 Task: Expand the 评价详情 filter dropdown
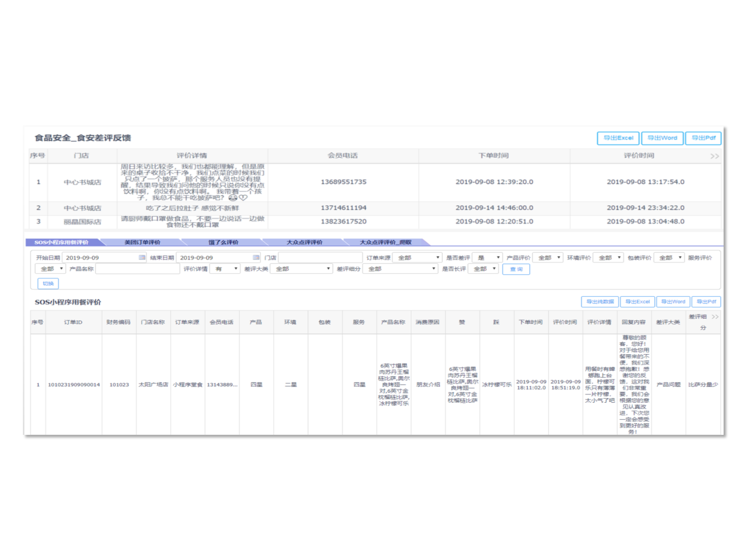(x=225, y=269)
